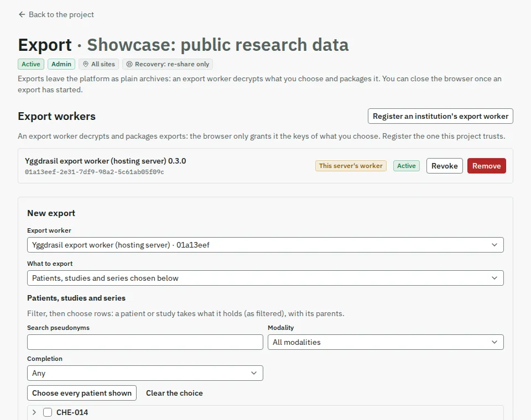Screen dimensions: 531x420
Task: Expand the CHE-014 patient row
Action: (x=34, y=412)
